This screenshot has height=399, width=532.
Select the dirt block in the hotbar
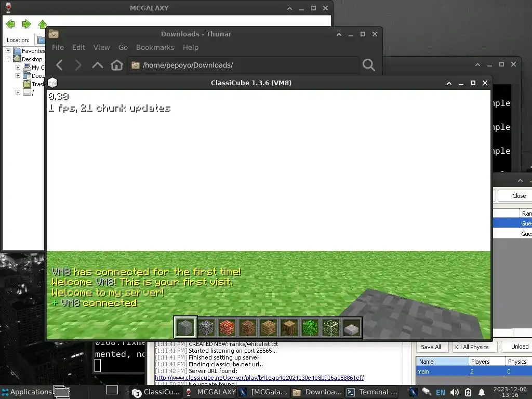tap(248, 328)
